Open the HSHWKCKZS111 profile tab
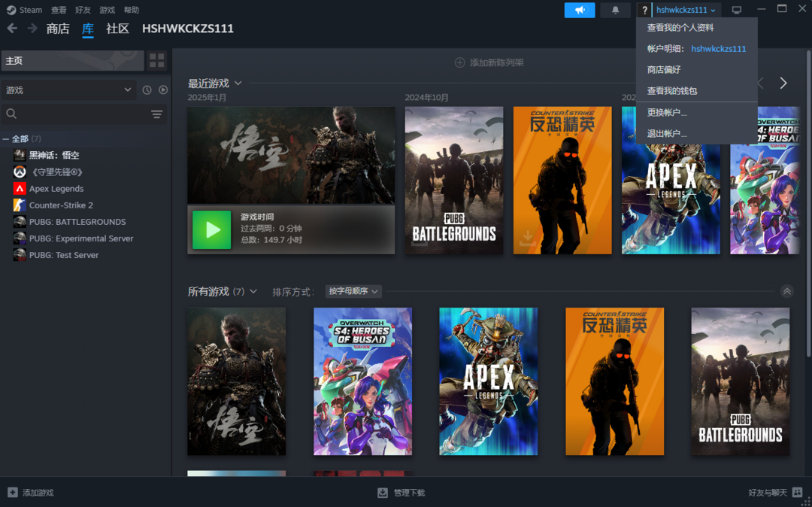The width and height of the screenshot is (812, 507). [x=188, y=29]
